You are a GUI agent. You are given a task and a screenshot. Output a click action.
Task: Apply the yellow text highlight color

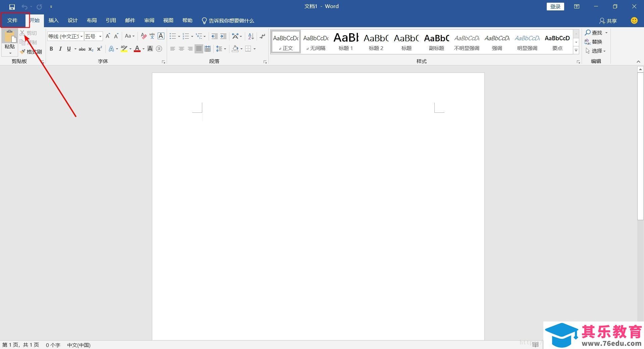tap(124, 49)
